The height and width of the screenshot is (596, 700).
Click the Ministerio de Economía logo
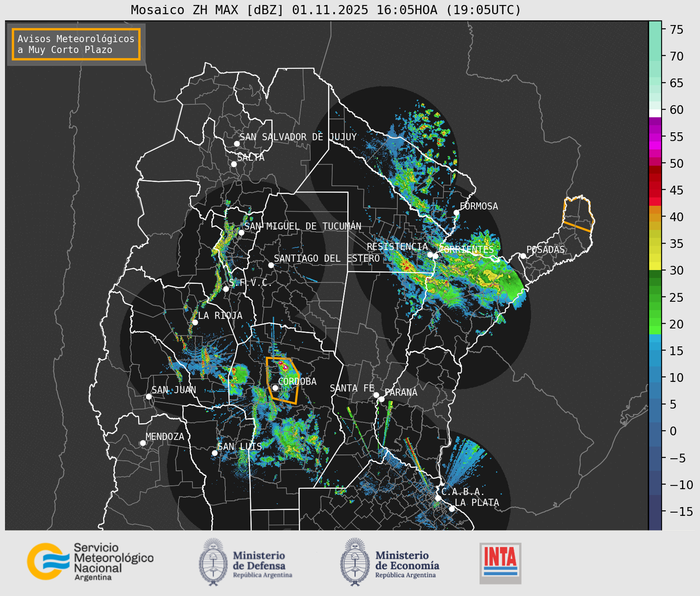click(x=390, y=562)
